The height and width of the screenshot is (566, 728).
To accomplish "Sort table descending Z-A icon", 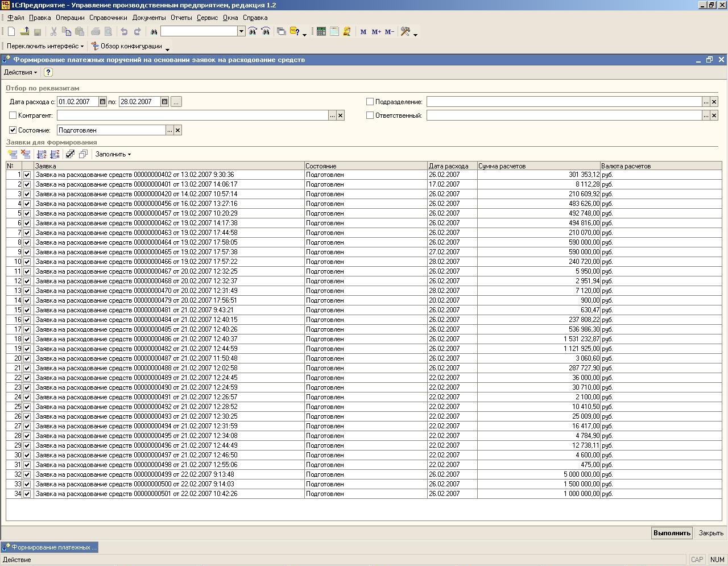I will pyautogui.click(x=55, y=154).
